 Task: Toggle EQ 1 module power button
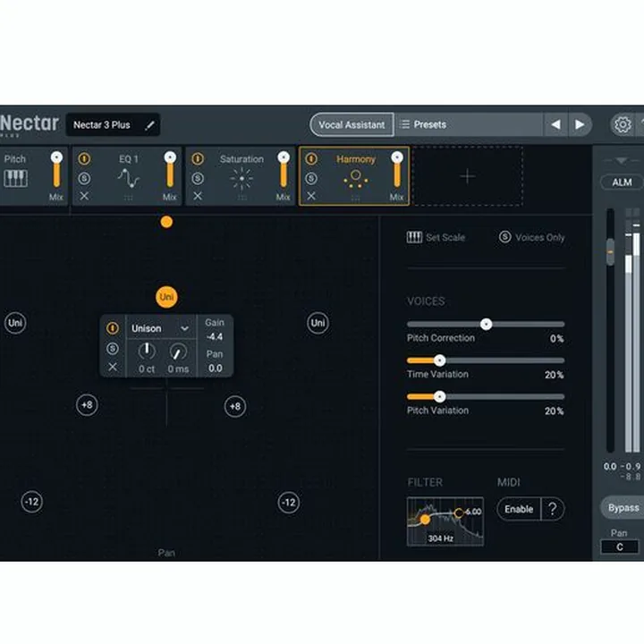pyautogui.click(x=84, y=158)
